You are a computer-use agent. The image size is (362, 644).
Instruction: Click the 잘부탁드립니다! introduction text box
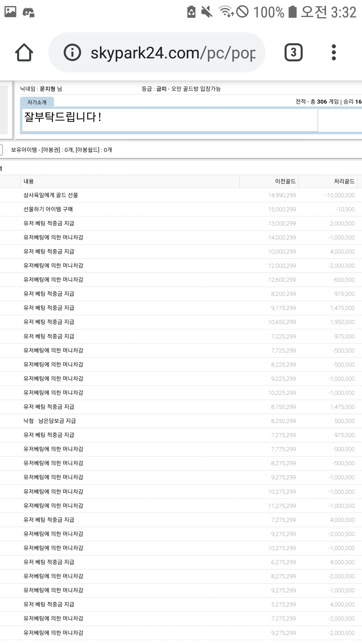click(170, 120)
